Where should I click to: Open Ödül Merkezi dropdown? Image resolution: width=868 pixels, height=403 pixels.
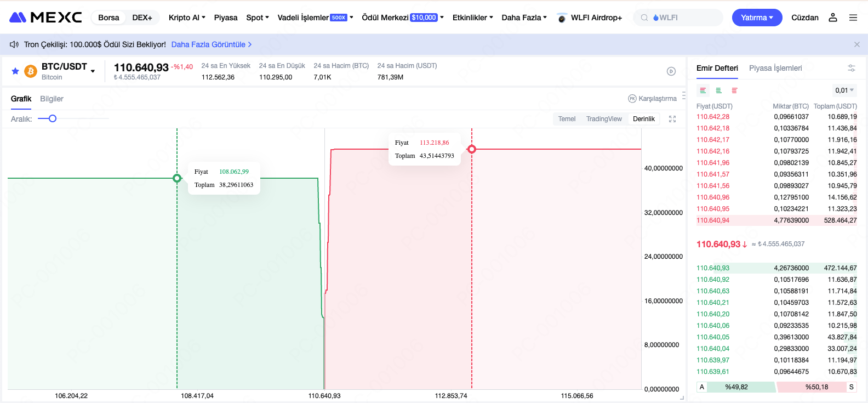pyautogui.click(x=403, y=18)
